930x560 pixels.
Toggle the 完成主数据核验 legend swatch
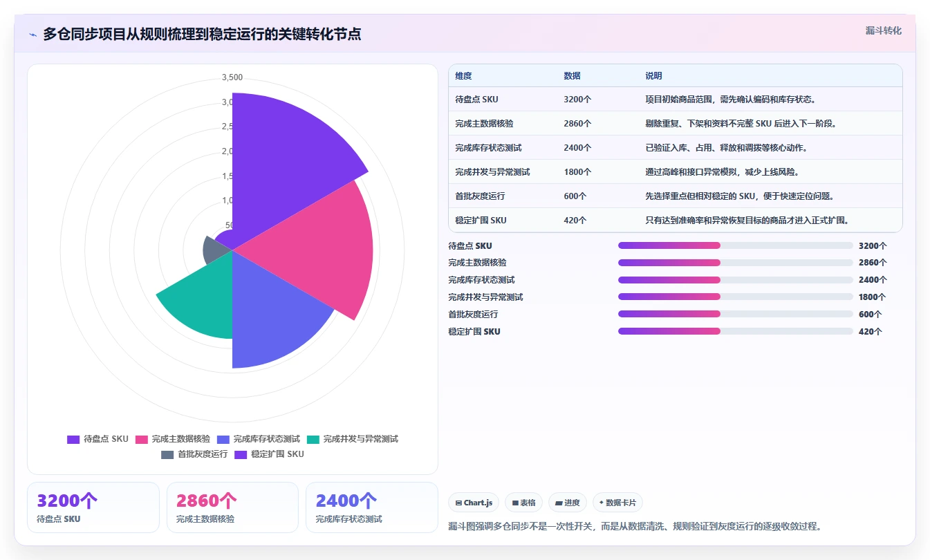click(x=142, y=439)
